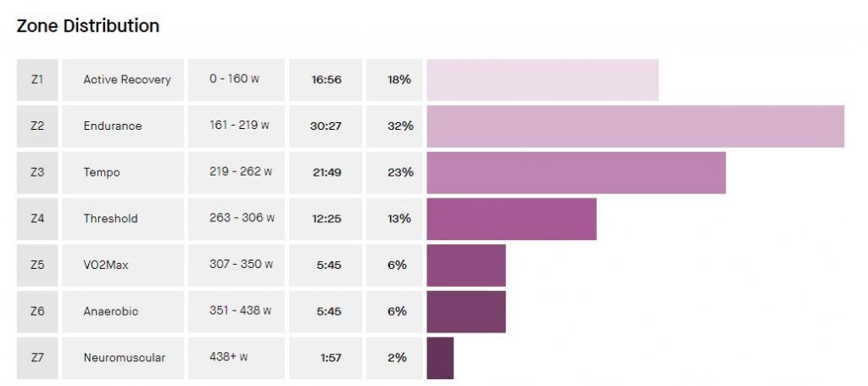Viewport: 868px width, 386px height.
Task: Click the Zone Distribution heading
Action: coord(88,26)
